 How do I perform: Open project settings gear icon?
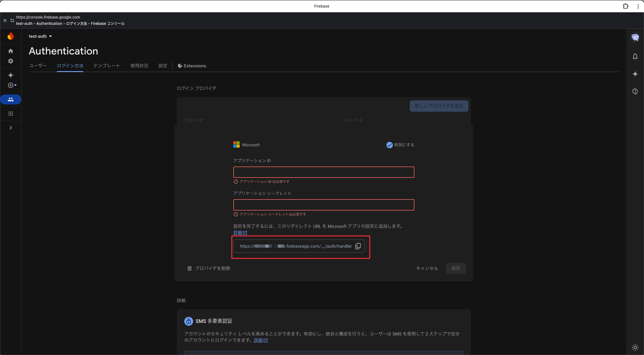coord(11,61)
